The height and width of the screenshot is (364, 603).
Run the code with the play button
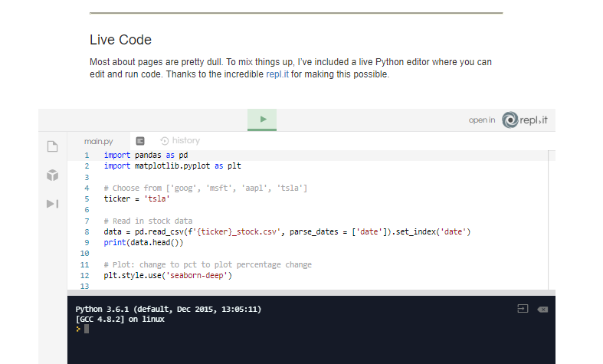pos(262,120)
